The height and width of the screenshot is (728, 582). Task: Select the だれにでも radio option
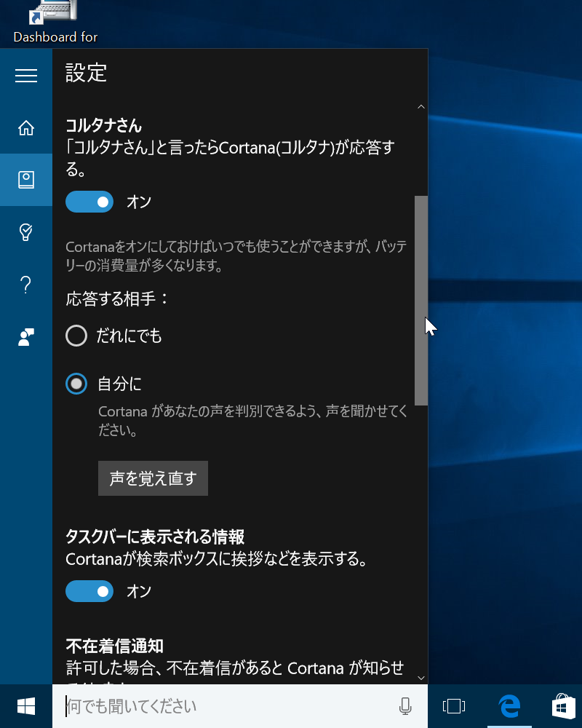click(76, 336)
